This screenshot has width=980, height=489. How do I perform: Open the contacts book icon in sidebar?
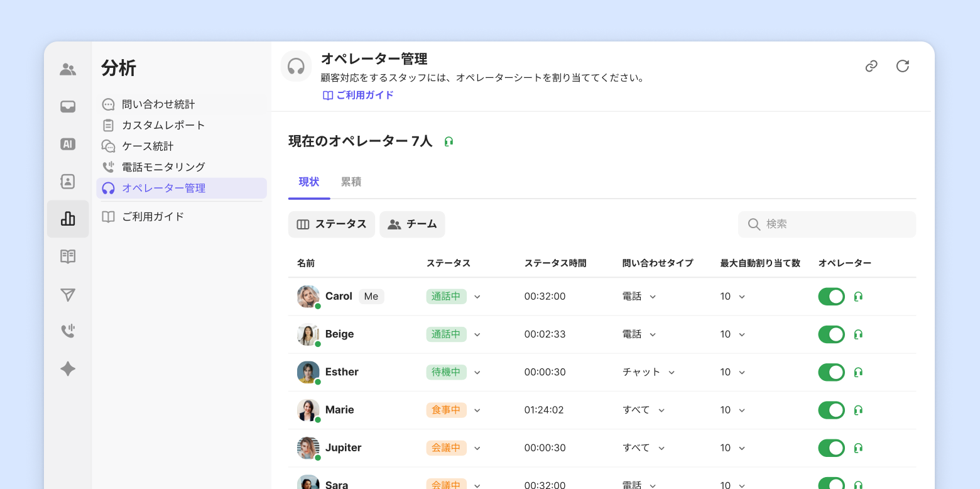(68, 182)
